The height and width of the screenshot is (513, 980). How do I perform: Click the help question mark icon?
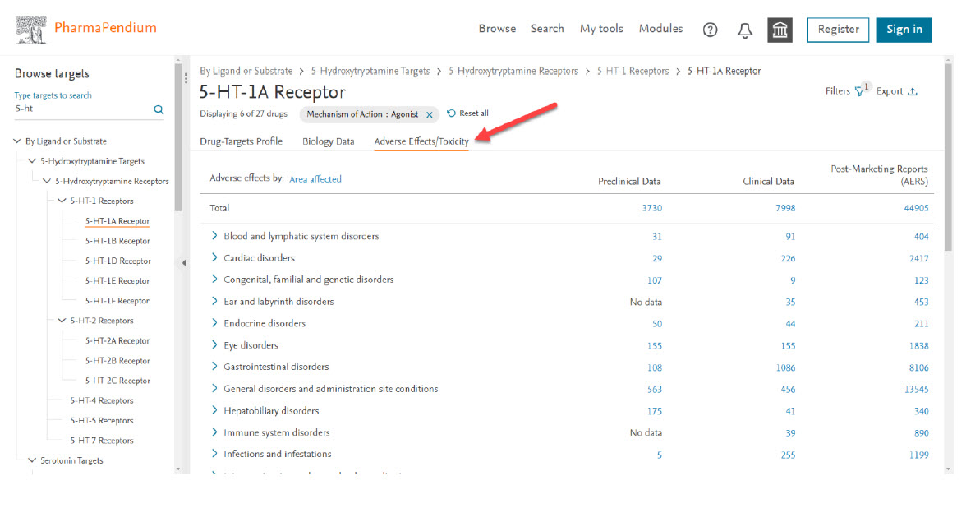(x=710, y=30)
